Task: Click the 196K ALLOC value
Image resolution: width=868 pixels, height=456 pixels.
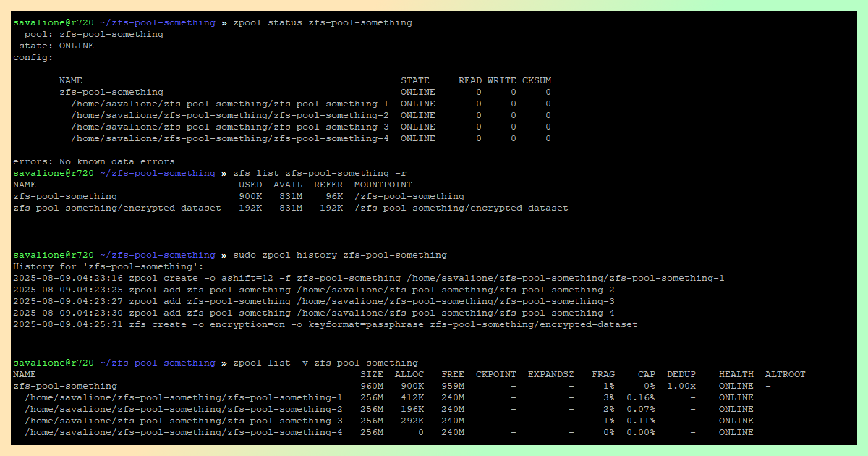Action: [x=412, y=409]
